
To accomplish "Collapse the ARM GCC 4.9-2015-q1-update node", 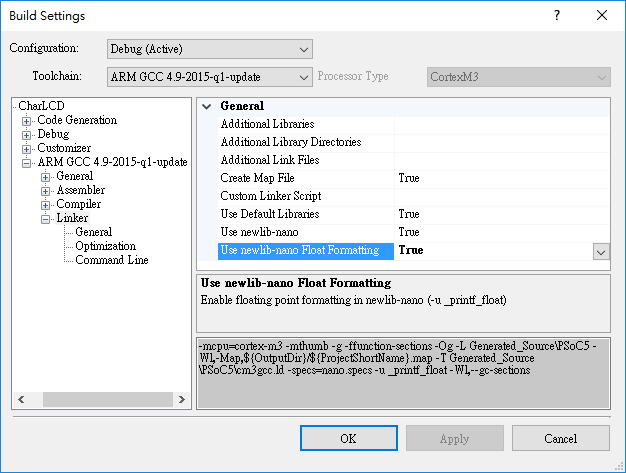I will pyautogui.click(x=27, y=163).
